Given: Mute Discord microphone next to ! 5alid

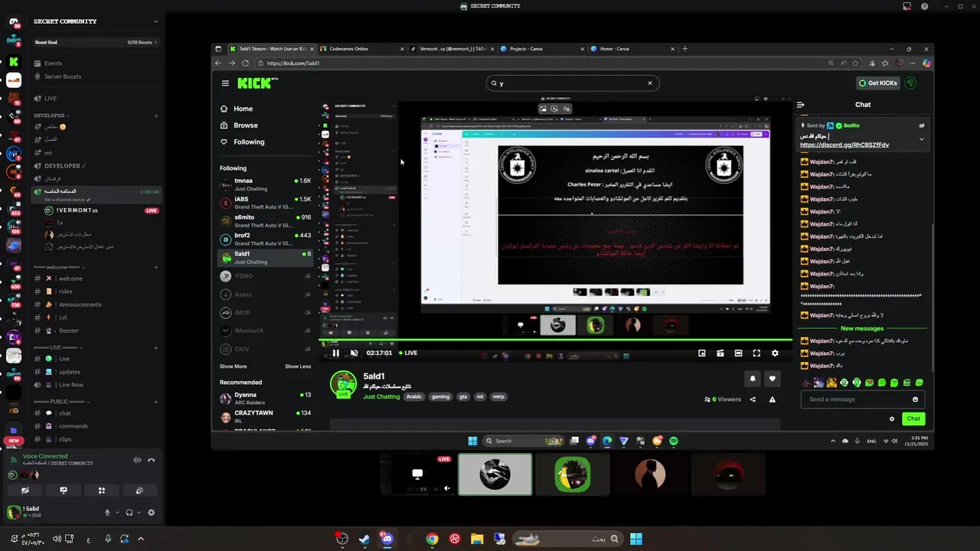Looking at the screenshot, I should click(x=107, y=513).
